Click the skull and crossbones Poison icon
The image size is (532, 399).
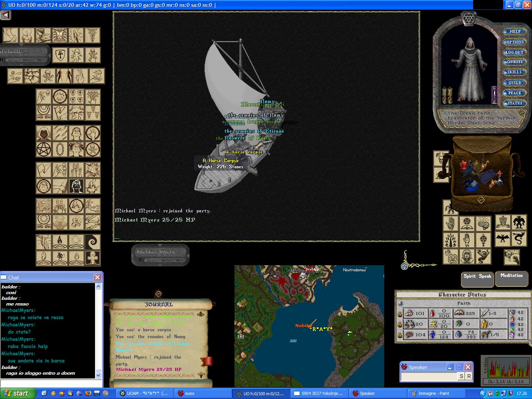(x=48, y=76)
